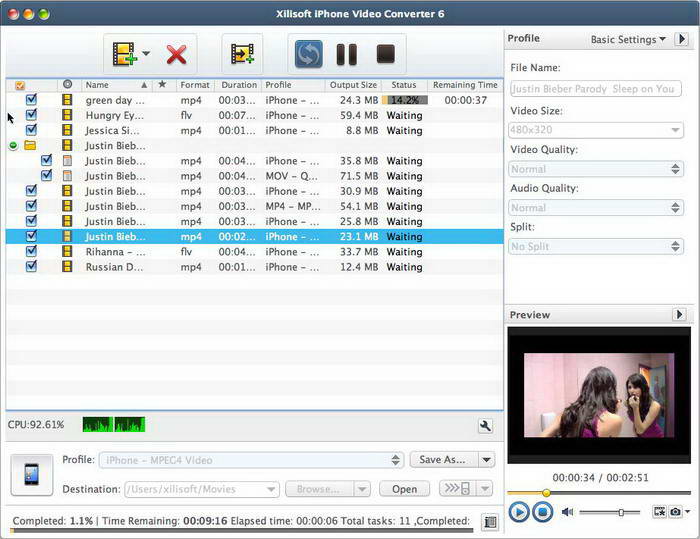
Task: Click the preview video thumbnail
Action: coord(599,395)
